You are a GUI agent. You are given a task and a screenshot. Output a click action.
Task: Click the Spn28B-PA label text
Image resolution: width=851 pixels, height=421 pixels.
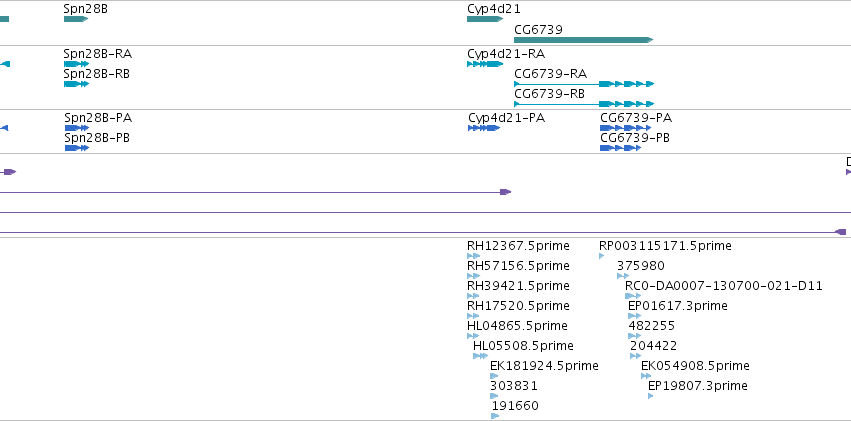click(98, 118)
